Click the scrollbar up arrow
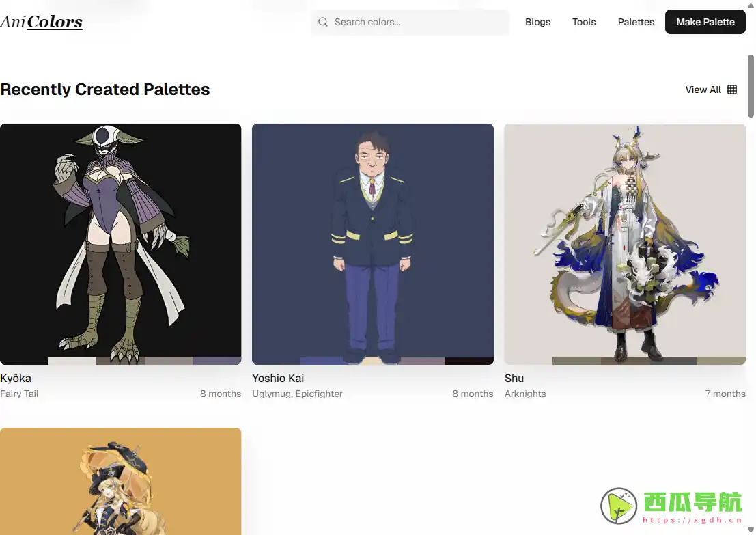Screen dimensions: 756x535 751,5
